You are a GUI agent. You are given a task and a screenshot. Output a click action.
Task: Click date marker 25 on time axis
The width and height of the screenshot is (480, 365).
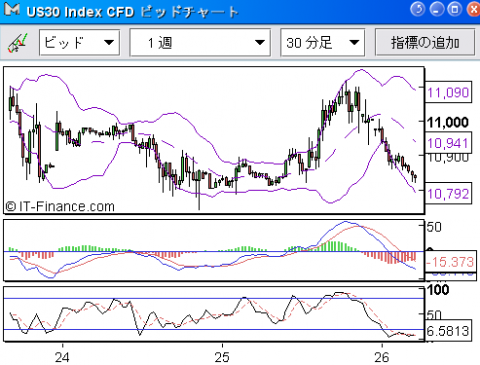pyautogui.click(x=222, y=357)
